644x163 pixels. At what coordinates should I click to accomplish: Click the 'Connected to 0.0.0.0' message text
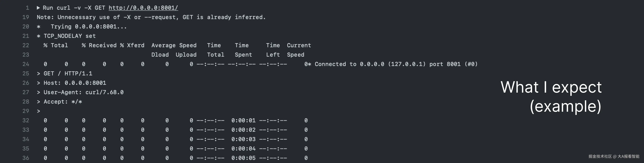click(x=396, y=64)
